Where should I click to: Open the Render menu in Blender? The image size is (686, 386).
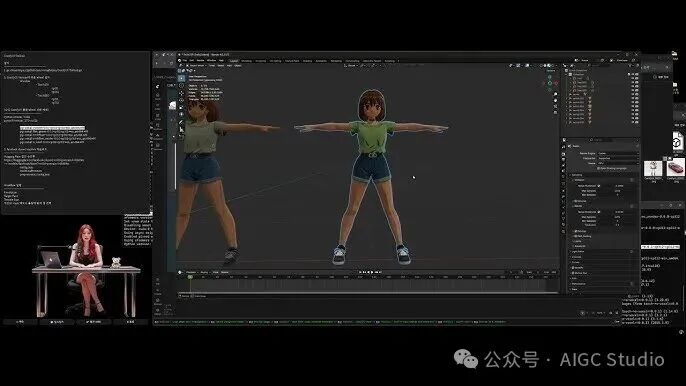tap(200, 60)
